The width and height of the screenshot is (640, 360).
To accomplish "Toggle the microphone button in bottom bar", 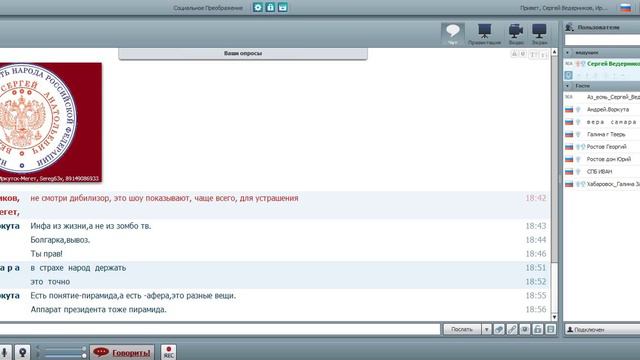I will 5,352.
